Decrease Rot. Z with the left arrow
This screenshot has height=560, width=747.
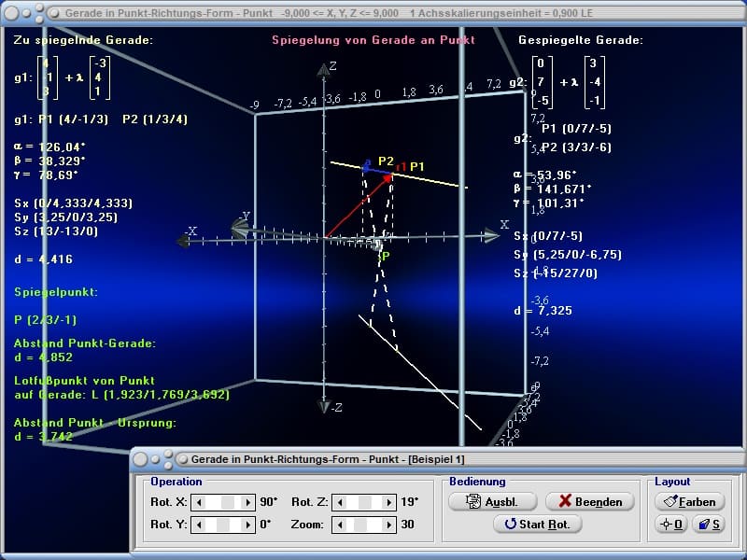340,502
